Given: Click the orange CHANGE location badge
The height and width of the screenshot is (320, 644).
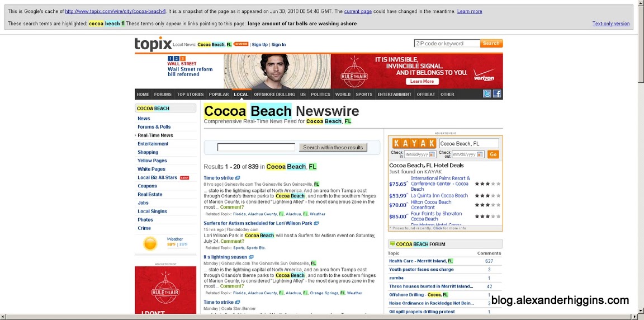Looking at the screenshot, I should click(x=241, y=44).
